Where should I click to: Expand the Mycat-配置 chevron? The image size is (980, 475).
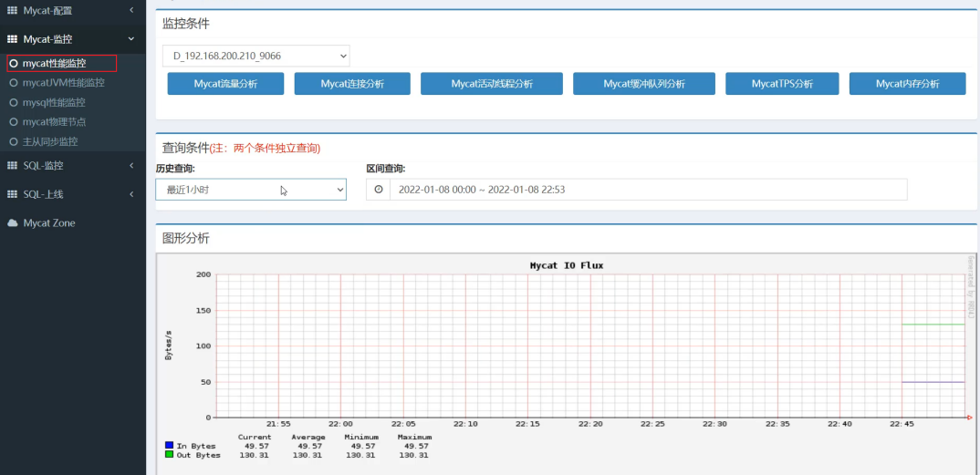click(x=131, y=10)
